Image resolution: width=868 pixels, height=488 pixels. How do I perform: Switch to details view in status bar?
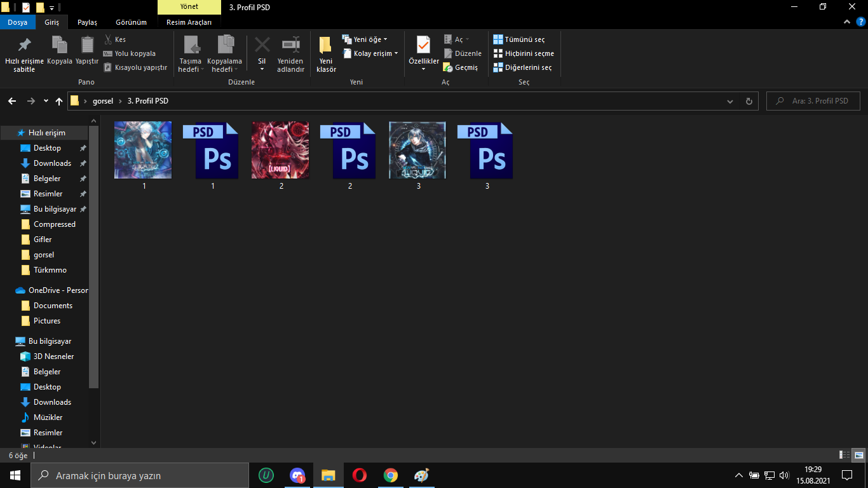click(844, 455)
